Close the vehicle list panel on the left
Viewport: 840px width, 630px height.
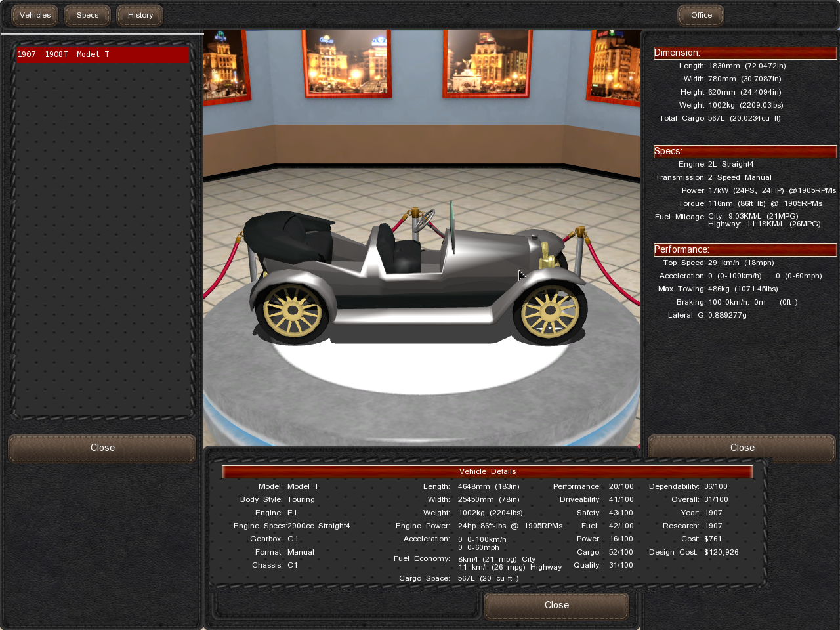102,448
